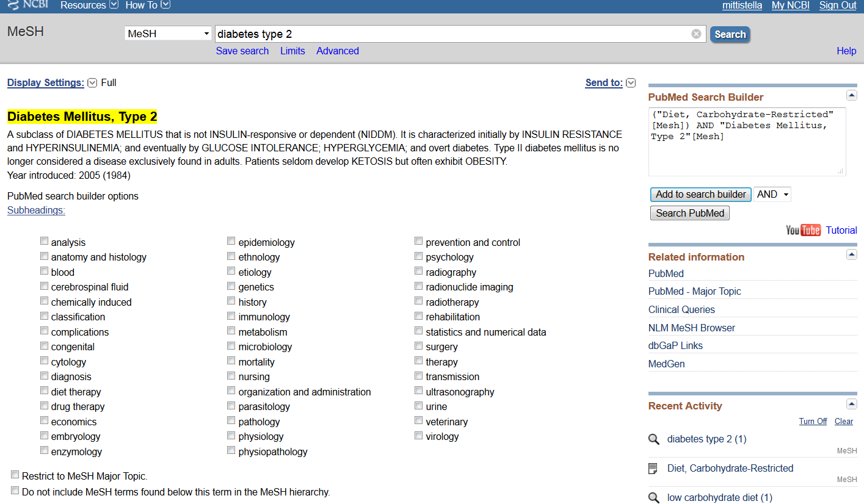
Task: Click the NCBI logo
Action: point(28,5)
